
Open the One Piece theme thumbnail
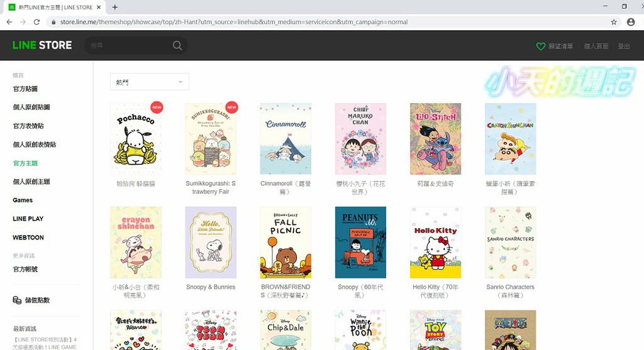click(511, 330)
